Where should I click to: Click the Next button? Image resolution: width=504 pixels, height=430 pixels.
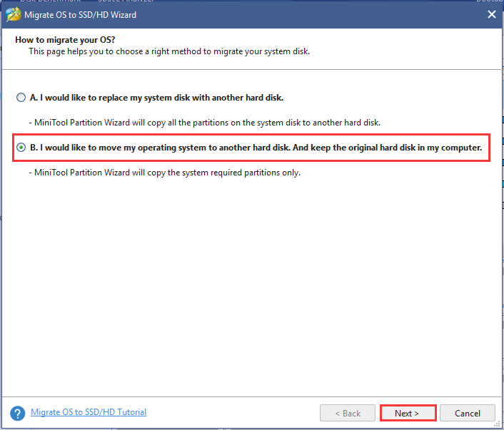coord(408,413)
